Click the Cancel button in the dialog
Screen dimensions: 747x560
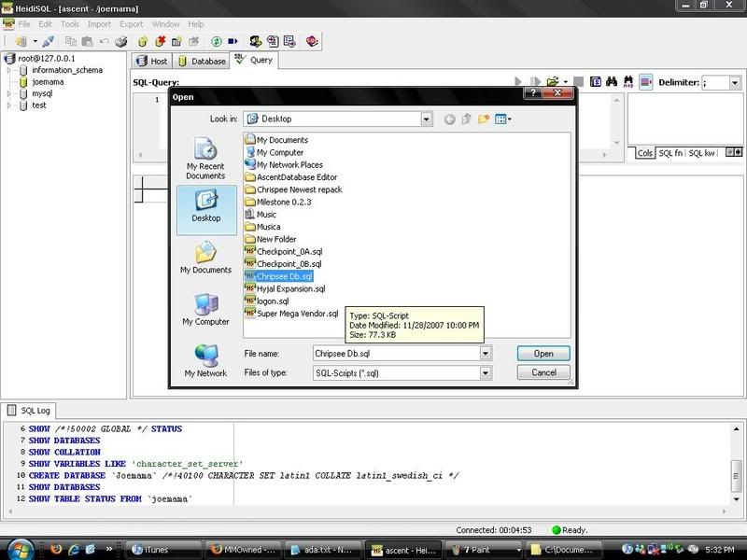(543, 372)
